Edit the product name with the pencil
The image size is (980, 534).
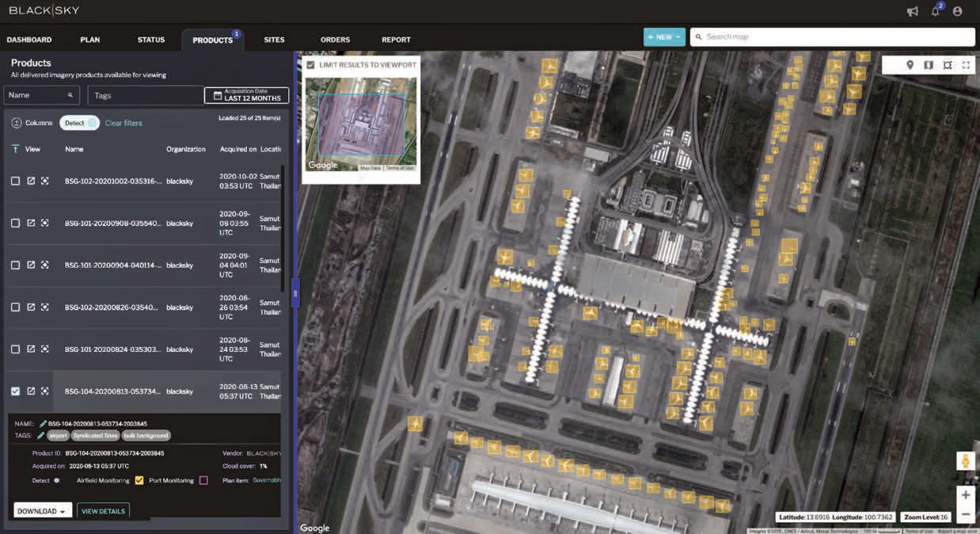click(43, 424)
